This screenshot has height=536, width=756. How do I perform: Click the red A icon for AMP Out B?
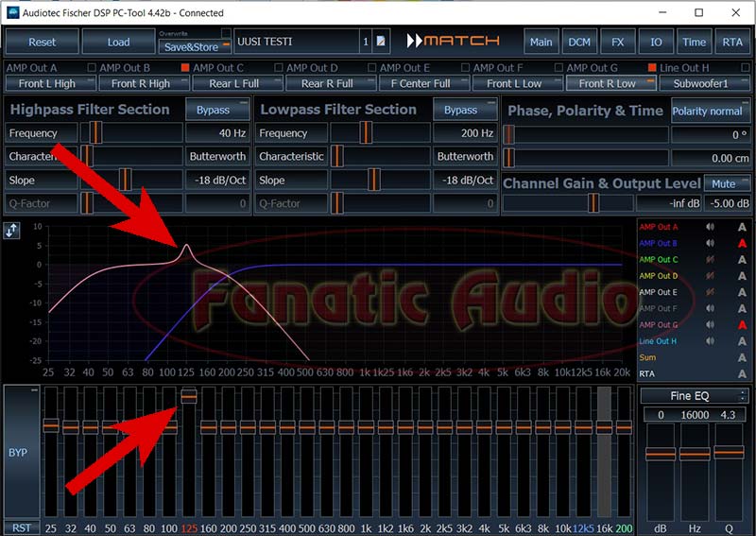pyautogui.click(x=742, y=243)
